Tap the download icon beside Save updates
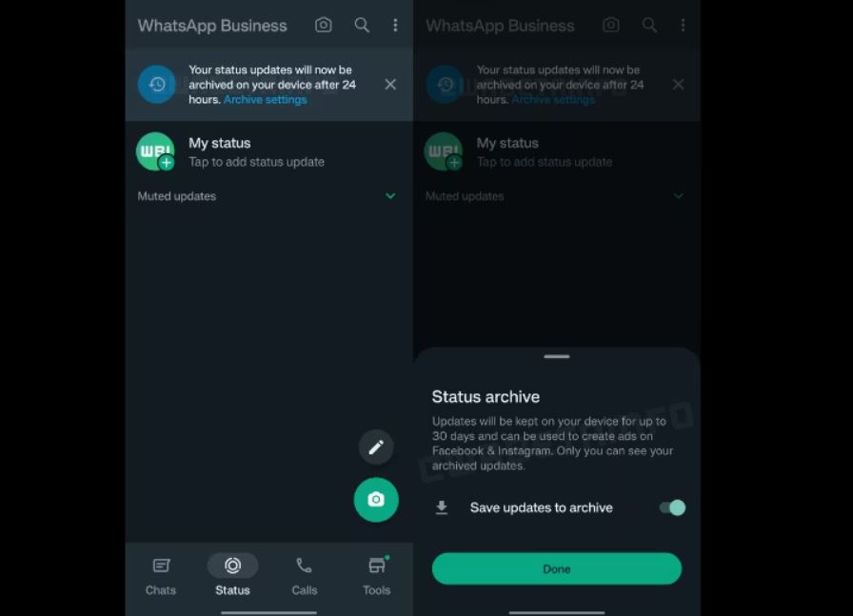Screen dimensions: 853x616 click(441, 507)
